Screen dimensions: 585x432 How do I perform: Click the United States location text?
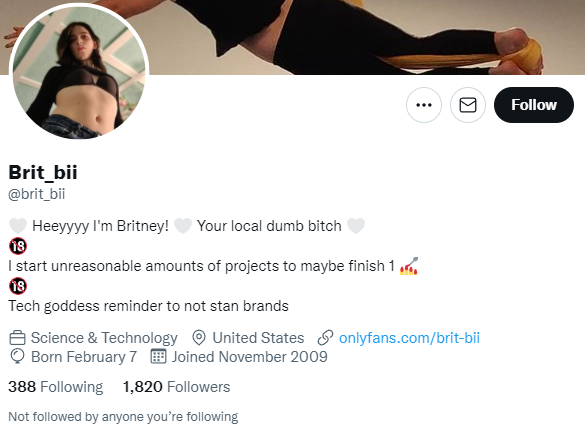pos(258,338)
